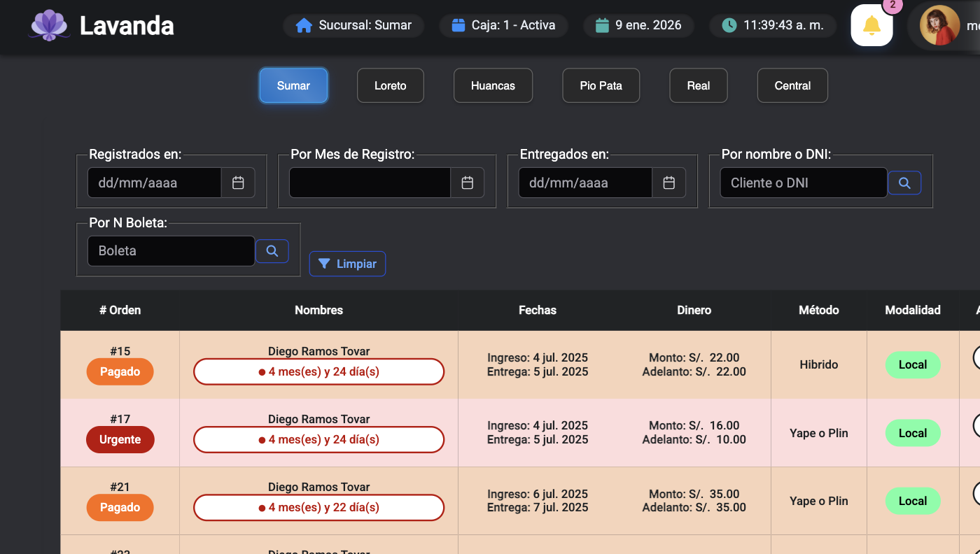Open calendar icon for Registrados en
Screen dimensions: 980x554
[238, 183]
